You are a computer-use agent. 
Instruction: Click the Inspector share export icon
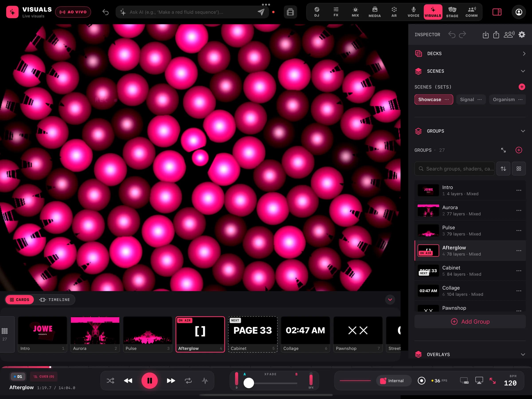point(496,35)
